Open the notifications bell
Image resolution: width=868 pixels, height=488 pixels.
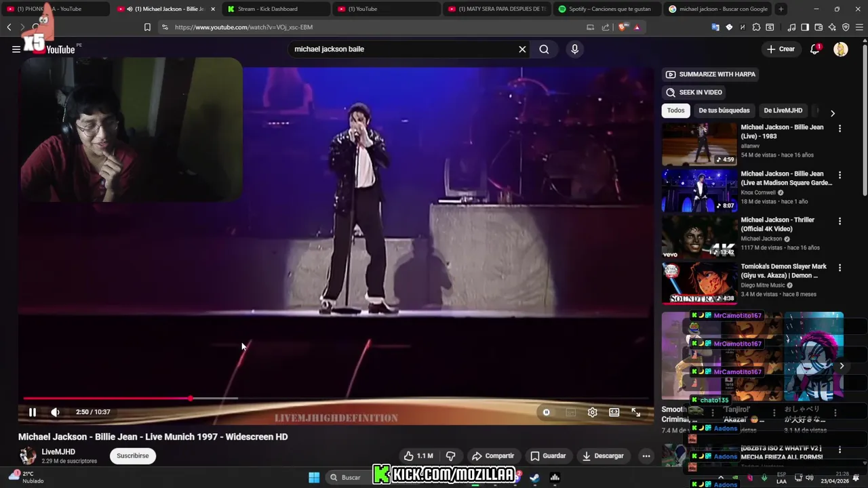click(x=815, y=49)
